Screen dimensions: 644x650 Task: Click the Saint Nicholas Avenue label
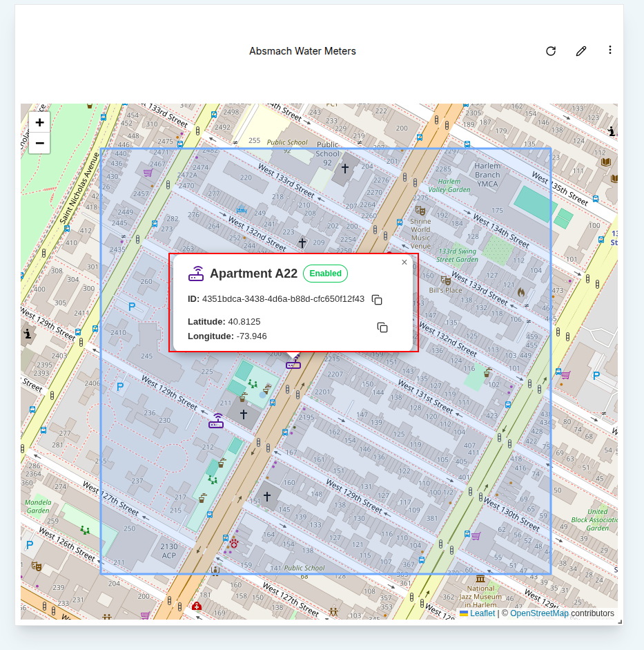point(79,189)
